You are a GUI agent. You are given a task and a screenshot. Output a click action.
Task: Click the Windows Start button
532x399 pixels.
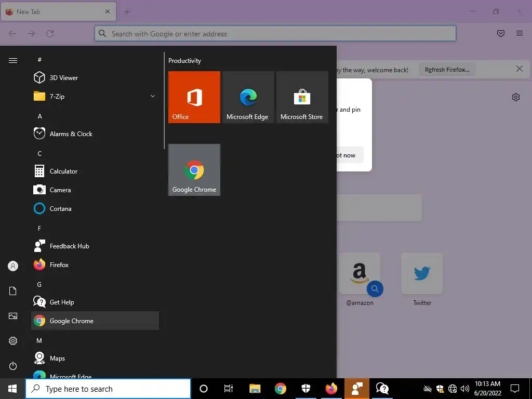[x=12, y=389]
